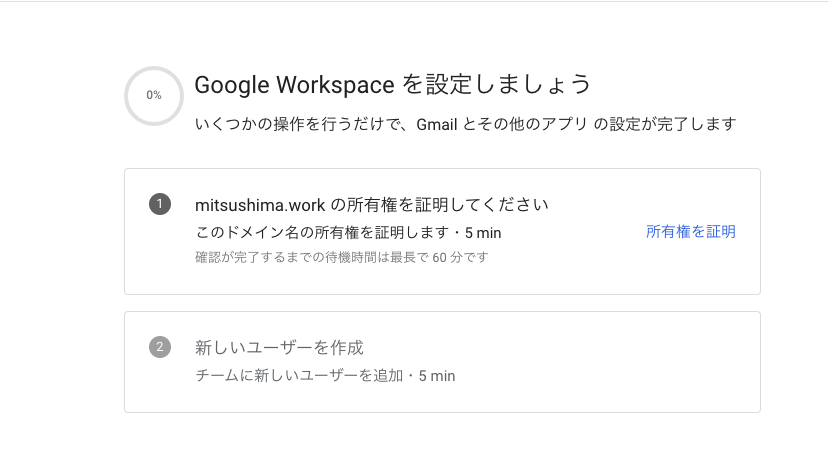Click the 0% text inside the circle
Image resolution: width=828 pixels, height=457 pixels.
point(154,96)
